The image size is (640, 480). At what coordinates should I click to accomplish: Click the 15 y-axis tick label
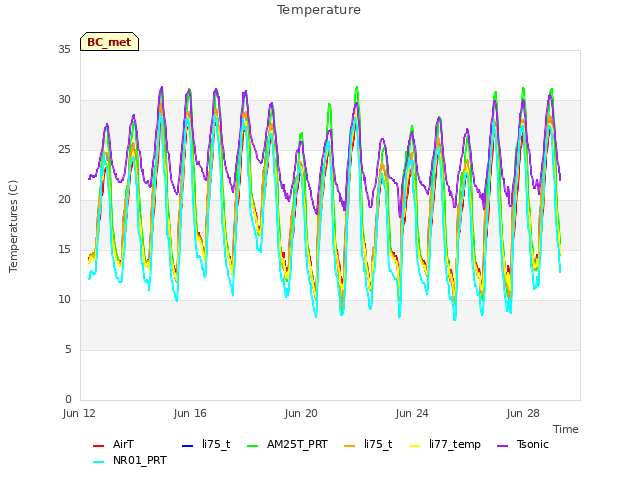(64, 249)
